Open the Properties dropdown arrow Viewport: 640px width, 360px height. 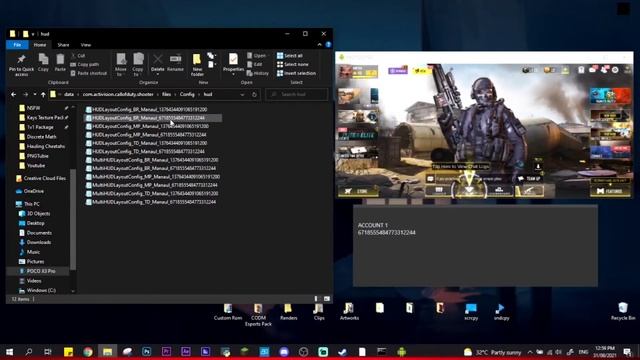click(233, 74)
